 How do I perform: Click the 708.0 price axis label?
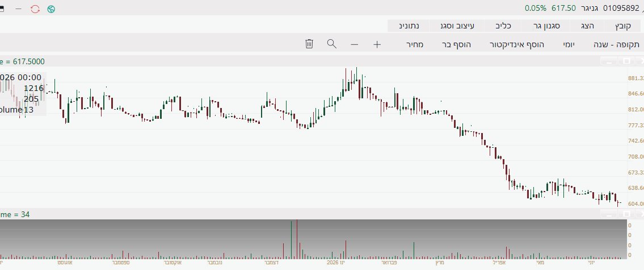tap(636, 156)
